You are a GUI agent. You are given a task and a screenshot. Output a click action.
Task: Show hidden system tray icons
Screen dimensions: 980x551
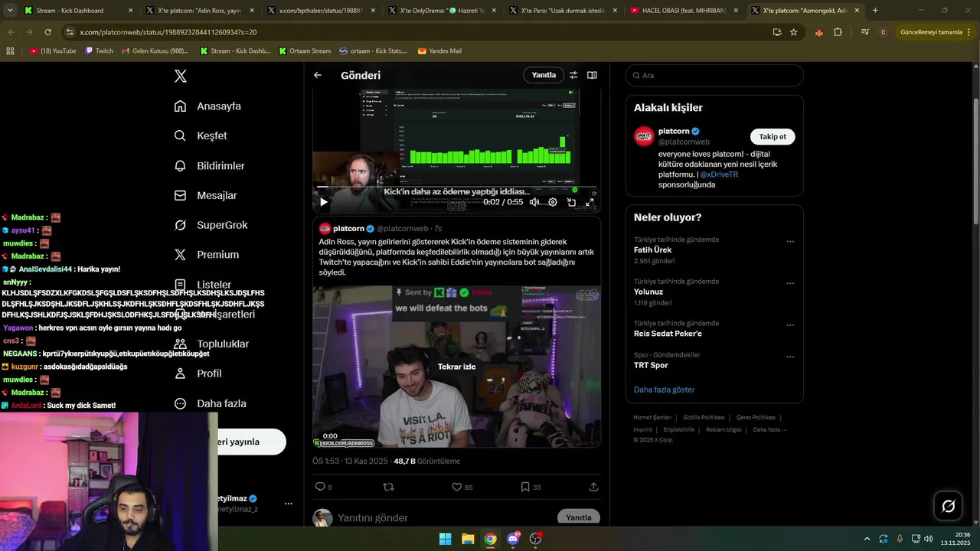[867, 539]
